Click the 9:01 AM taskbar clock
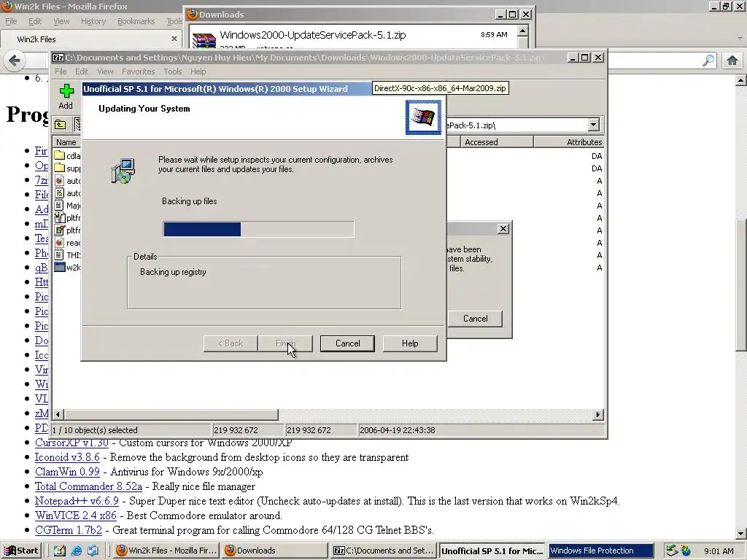747x560 pixels. pos(719,551)
